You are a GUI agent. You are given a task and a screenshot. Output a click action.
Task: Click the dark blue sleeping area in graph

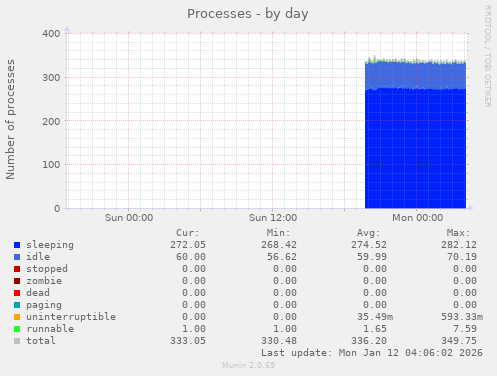point(415,149)
